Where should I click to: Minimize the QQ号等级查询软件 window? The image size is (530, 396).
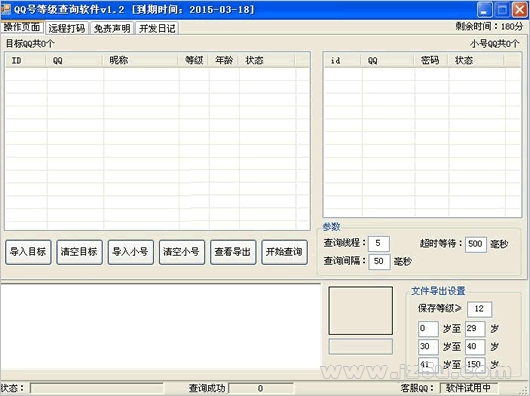484,9
